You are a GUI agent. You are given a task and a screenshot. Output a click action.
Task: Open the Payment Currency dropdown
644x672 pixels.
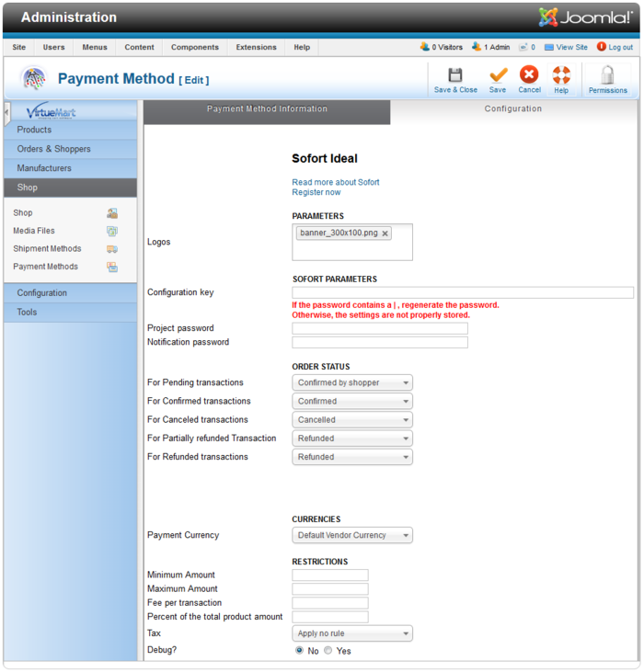pos(352,536)
